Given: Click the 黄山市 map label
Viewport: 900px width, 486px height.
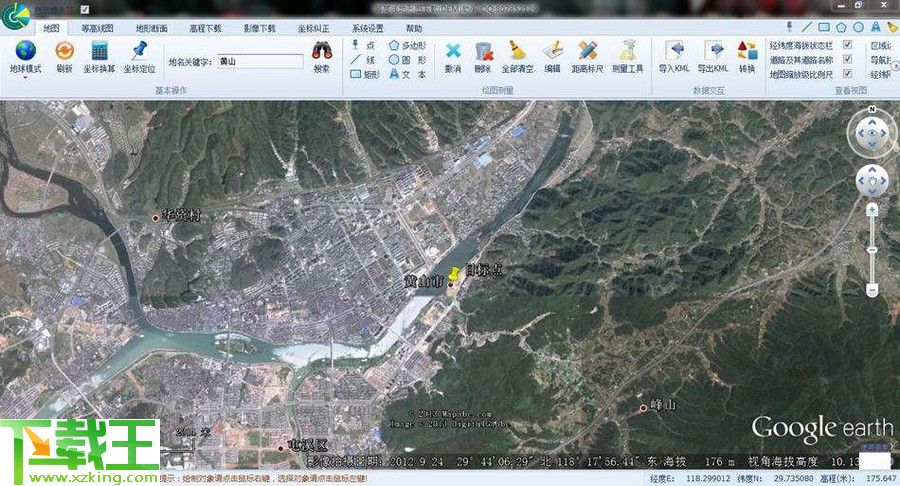Looking at the screenshot, I should coord(424,281).
